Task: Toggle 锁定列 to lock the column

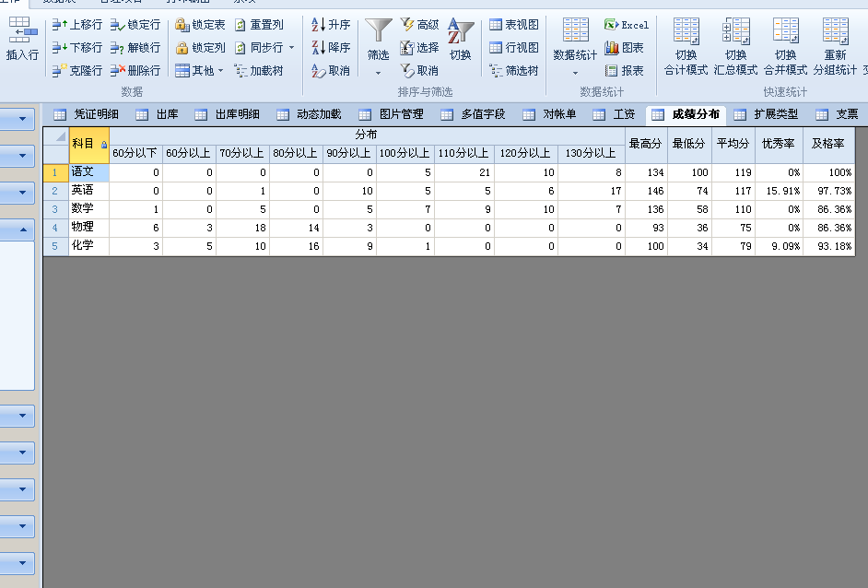Action: point(182,48)
